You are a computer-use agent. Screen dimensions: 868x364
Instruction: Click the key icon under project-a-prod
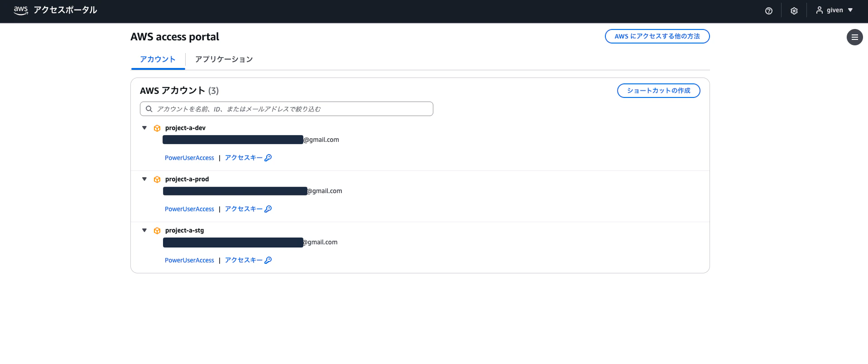[x=268, y=209]
